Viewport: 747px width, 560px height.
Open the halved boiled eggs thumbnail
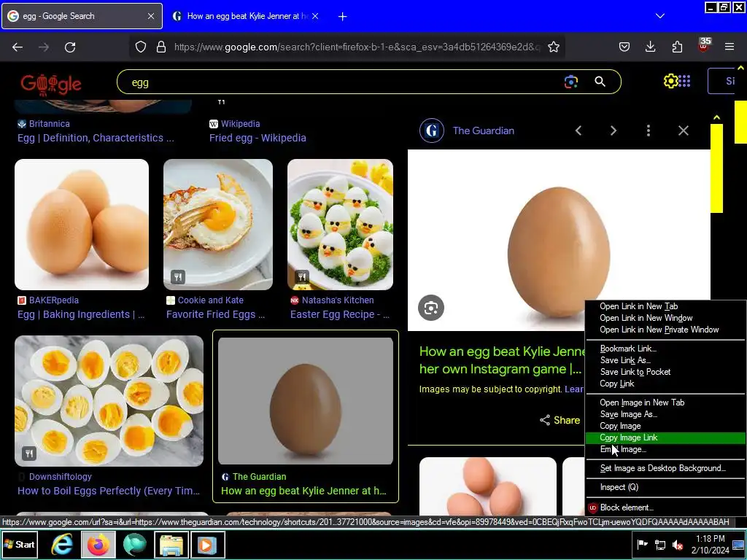point(109,401)
